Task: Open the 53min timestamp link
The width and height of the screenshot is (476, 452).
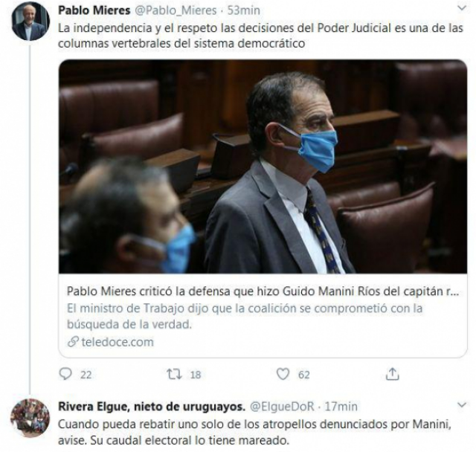Action: click(243, 10)
